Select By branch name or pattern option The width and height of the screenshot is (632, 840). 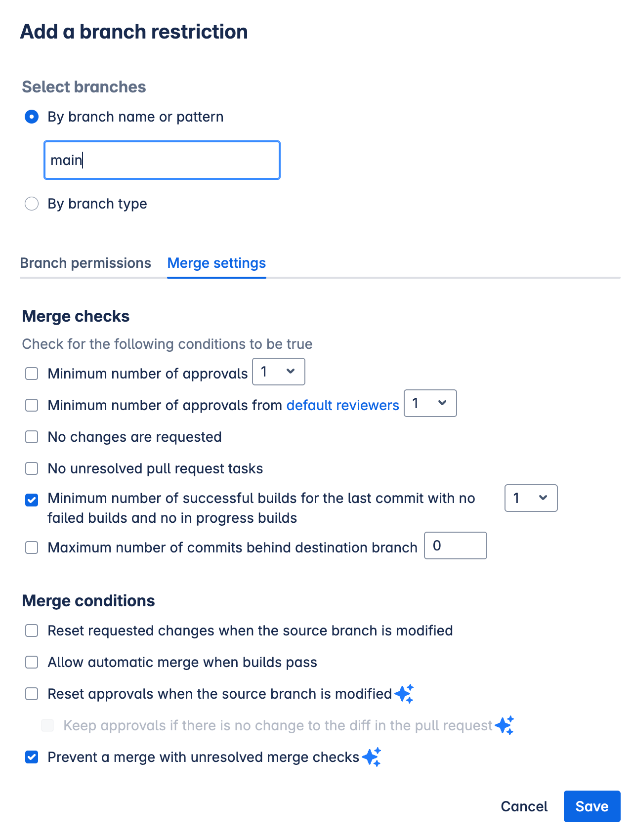click(x=32, y=117)
